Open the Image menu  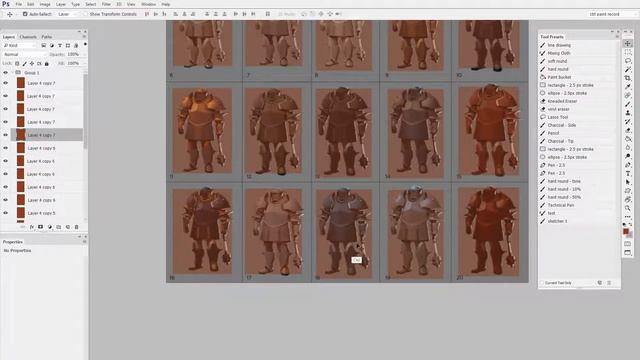pyautogui.click(x=45, y=4)
